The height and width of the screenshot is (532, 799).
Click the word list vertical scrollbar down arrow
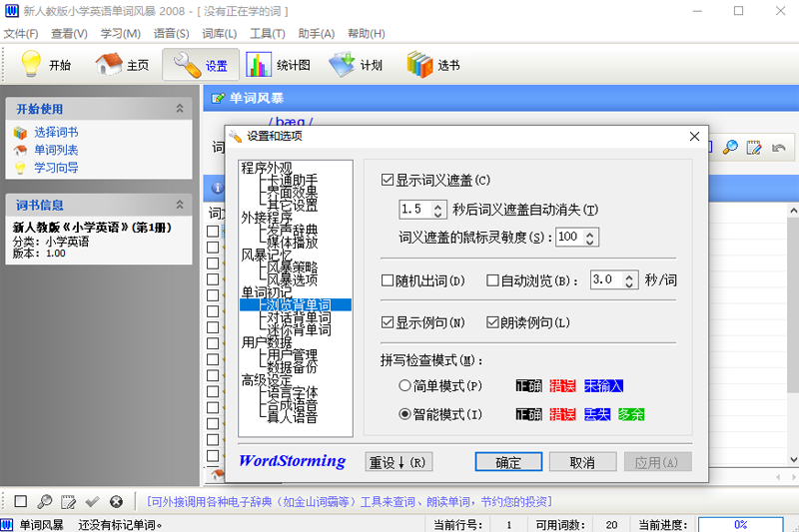point(793,459)
